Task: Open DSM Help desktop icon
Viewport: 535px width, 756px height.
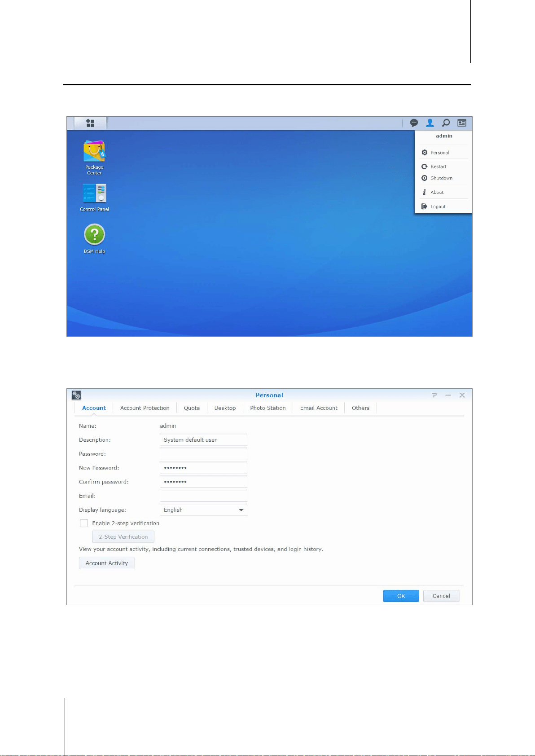Action: coord(94,239)
